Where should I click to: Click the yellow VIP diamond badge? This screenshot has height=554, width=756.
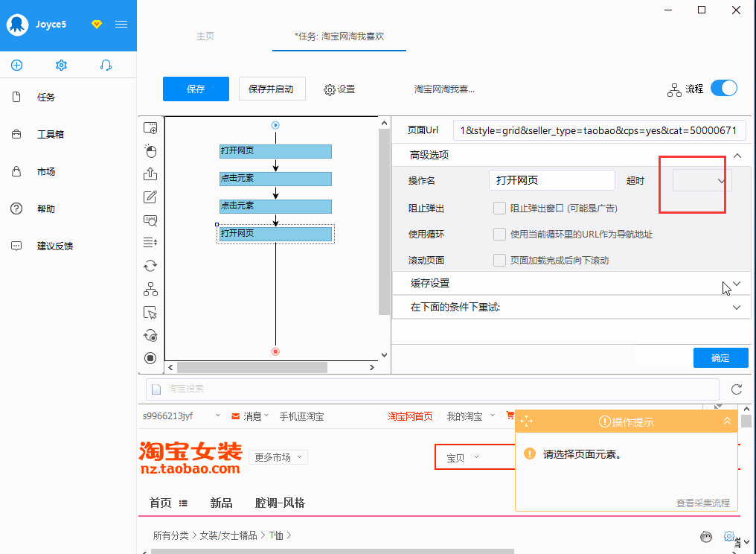click(97, 24)
